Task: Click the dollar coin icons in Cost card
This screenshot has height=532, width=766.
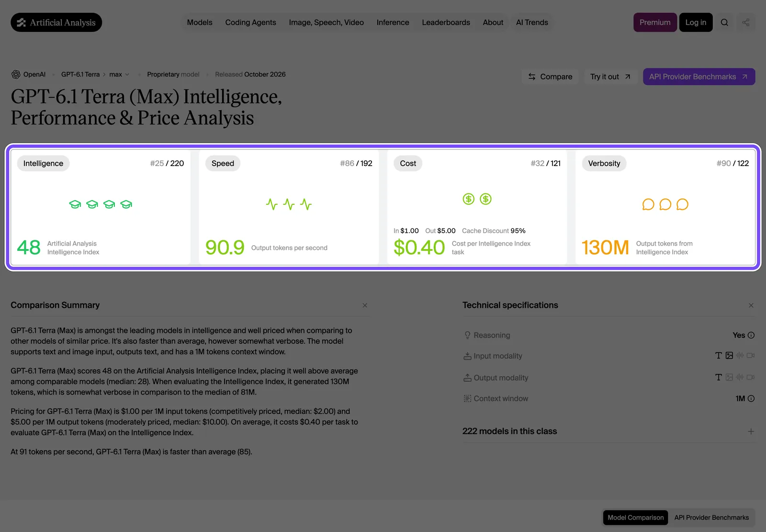Action: [x=477, y=199]
